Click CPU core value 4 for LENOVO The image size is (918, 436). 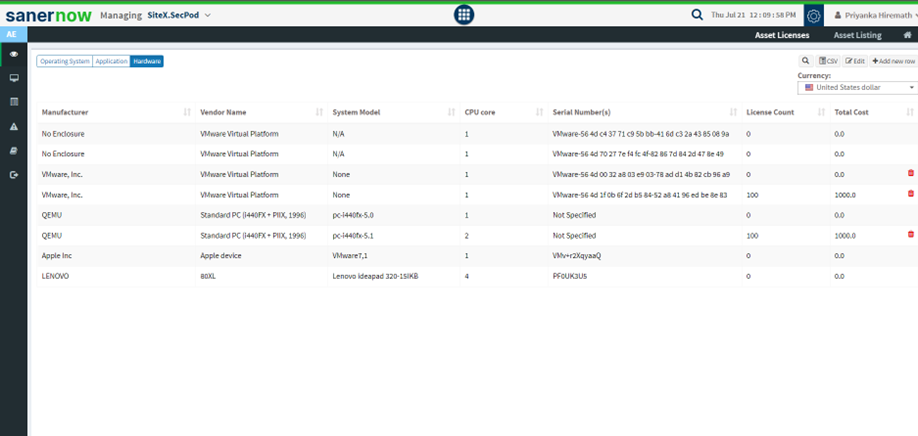(x=467, y=276)
